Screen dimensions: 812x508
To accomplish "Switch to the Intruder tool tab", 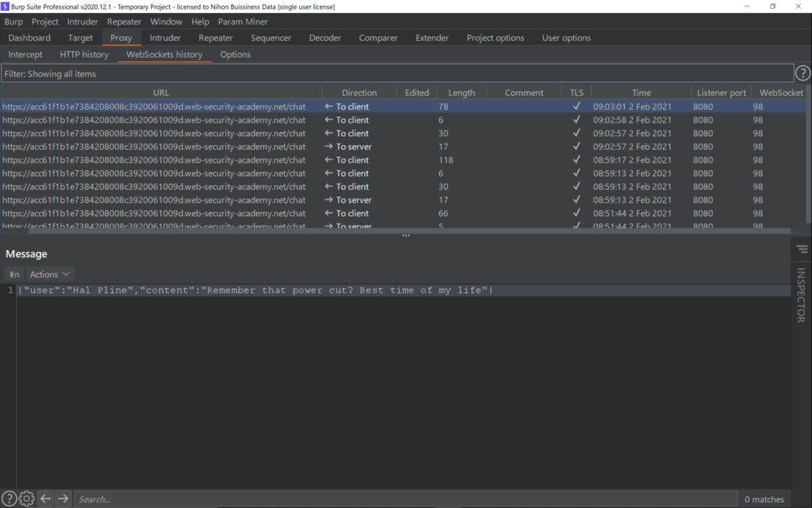I will [165, 38].
